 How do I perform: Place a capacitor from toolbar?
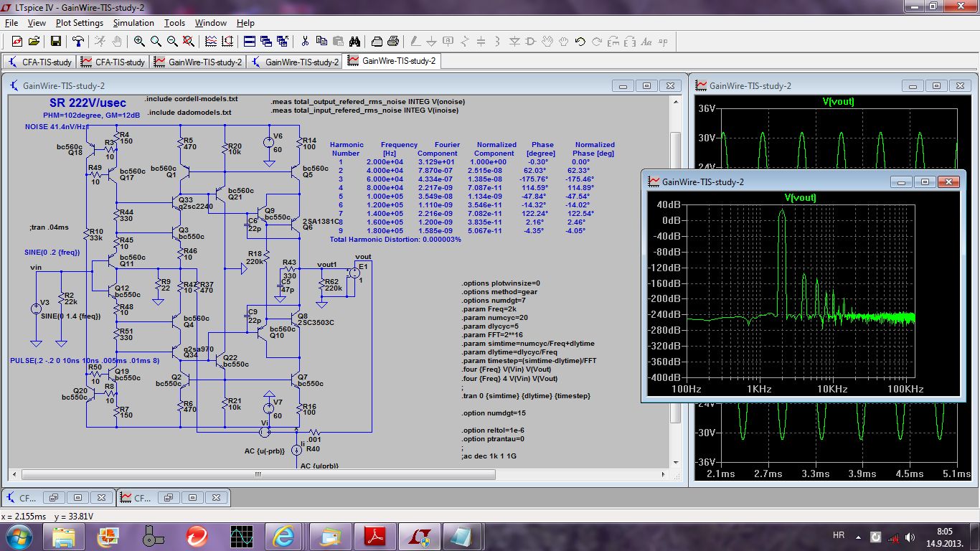click(x=481, y=42)
